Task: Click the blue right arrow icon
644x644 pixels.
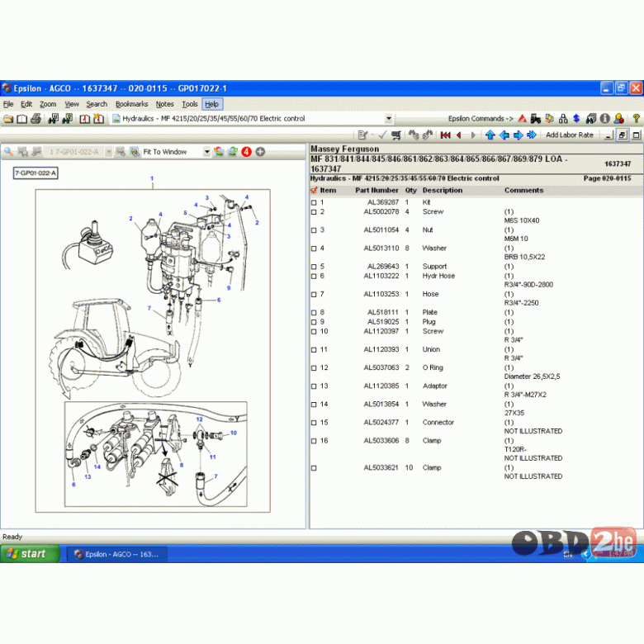Action: tap(518, 135)
